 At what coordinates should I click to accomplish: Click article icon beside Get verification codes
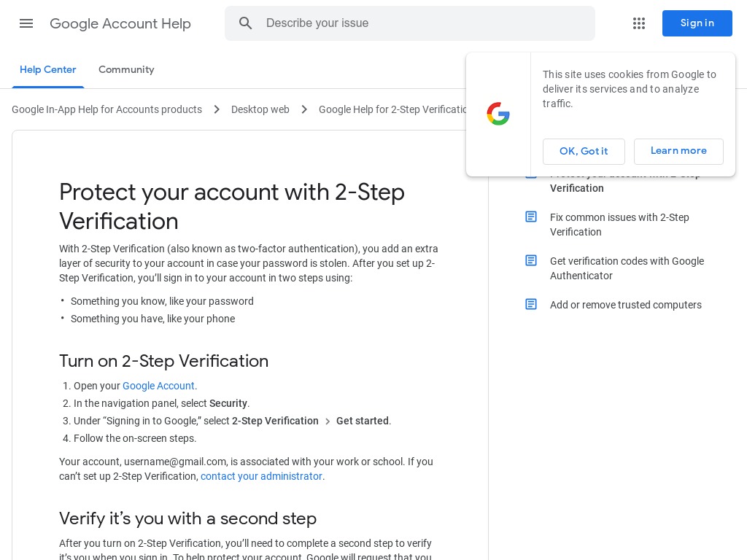coord(531,260)
